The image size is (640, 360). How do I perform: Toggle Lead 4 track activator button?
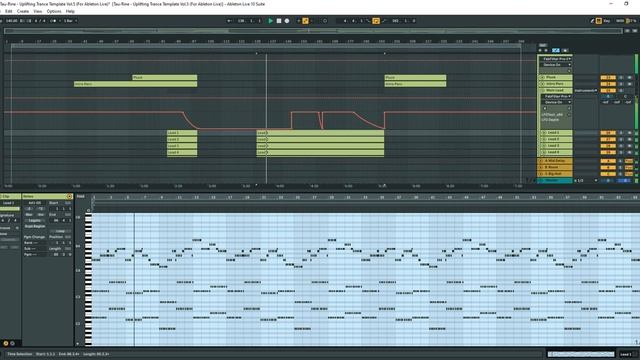608,152
